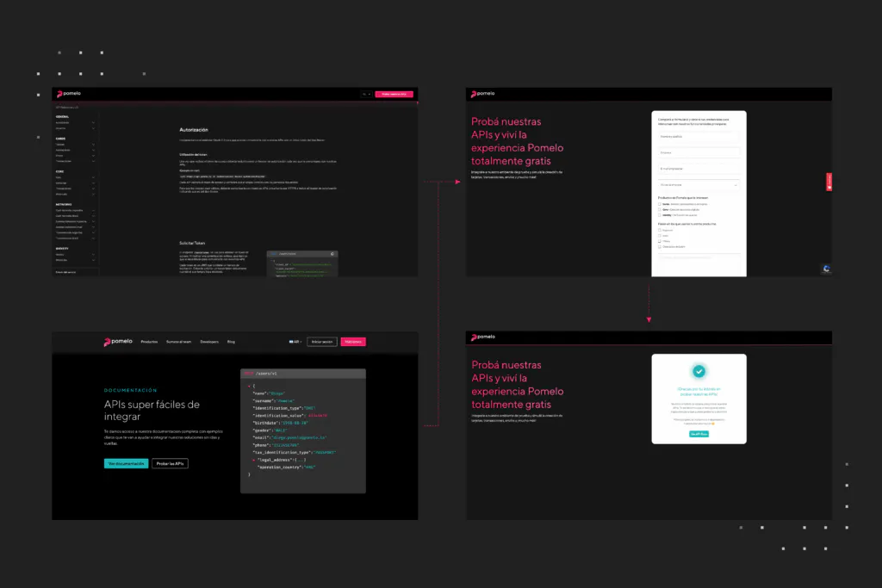Click the DOCUMENTACIÓN label on the landing page

coord(131,390)
